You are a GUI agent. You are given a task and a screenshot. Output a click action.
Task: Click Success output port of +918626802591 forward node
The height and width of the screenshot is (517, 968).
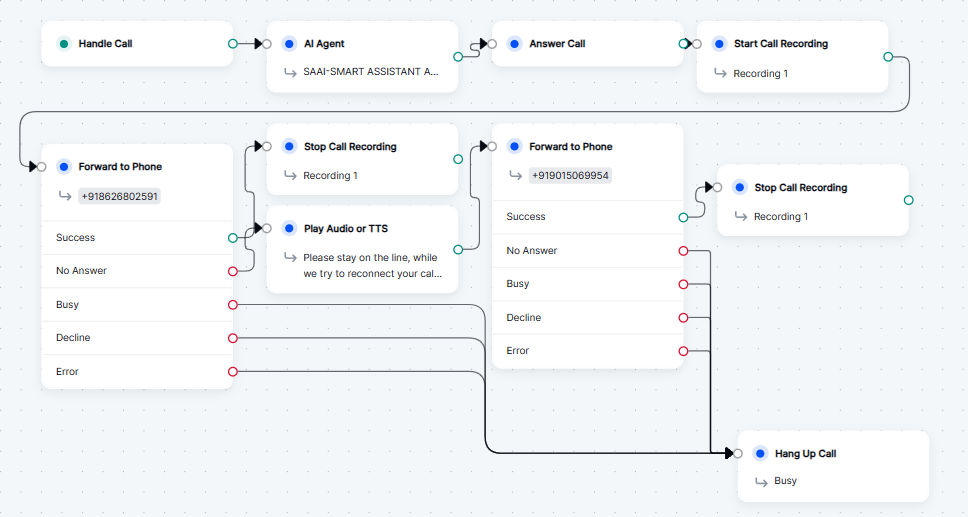tap(233, 238)
